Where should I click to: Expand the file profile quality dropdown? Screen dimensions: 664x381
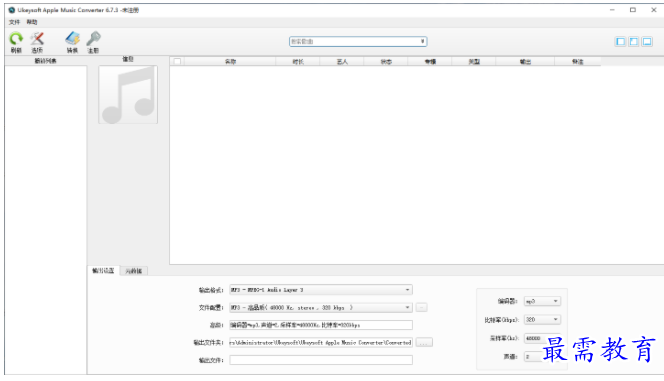tap(321, 307)
